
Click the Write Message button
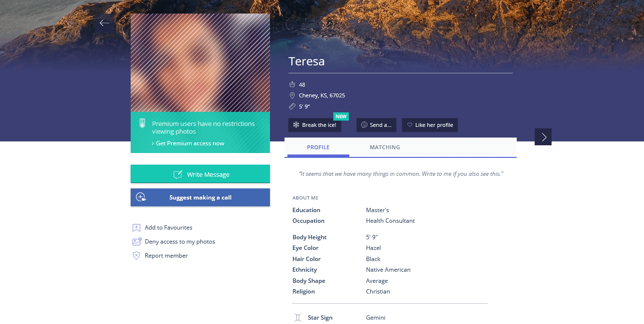(200, 174)
